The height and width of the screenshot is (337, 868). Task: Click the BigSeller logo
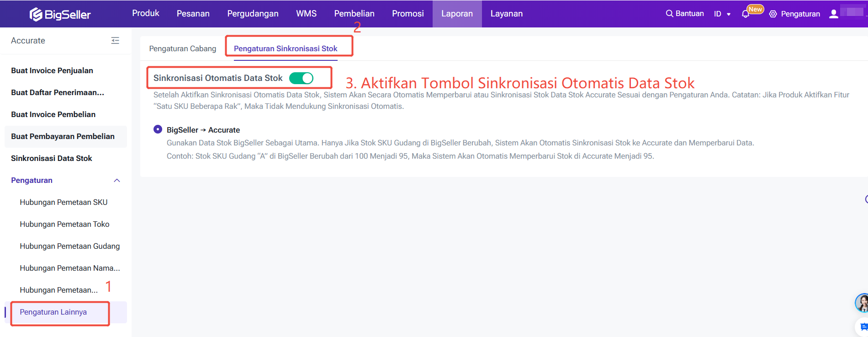pyautogui.click(x=60, y=15)
